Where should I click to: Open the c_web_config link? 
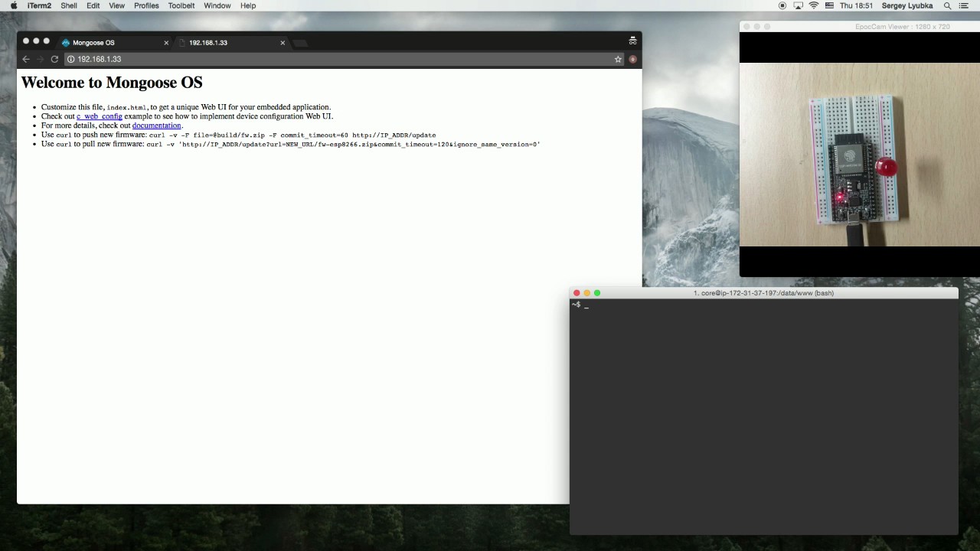tap(100, 116)
